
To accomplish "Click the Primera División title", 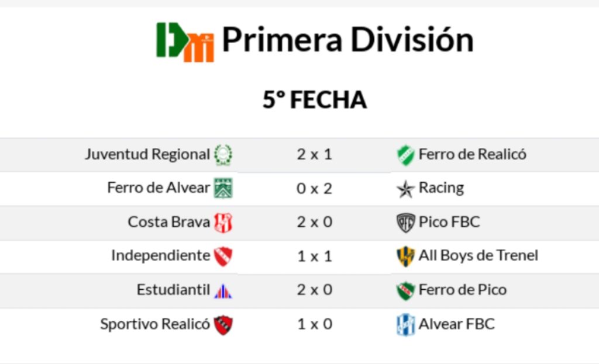I will click(347, 40).
